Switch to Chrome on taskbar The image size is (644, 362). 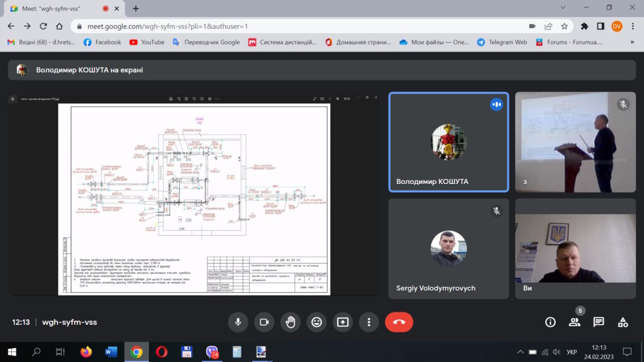(136, 352)
